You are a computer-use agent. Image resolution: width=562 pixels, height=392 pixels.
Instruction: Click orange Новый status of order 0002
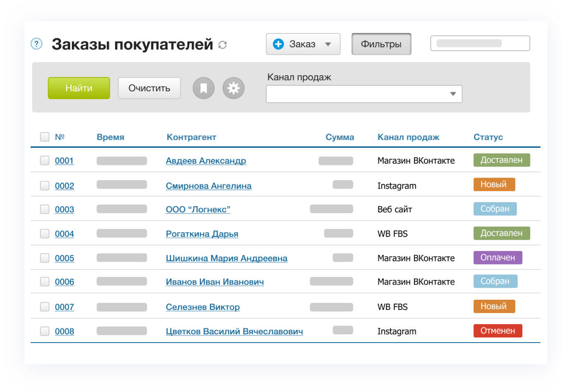click(x=494, y=184)
